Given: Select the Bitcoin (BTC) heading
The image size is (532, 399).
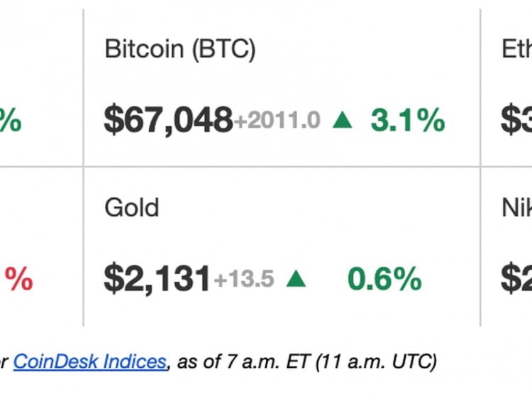Looking at the screenshot, I should 180,49.
